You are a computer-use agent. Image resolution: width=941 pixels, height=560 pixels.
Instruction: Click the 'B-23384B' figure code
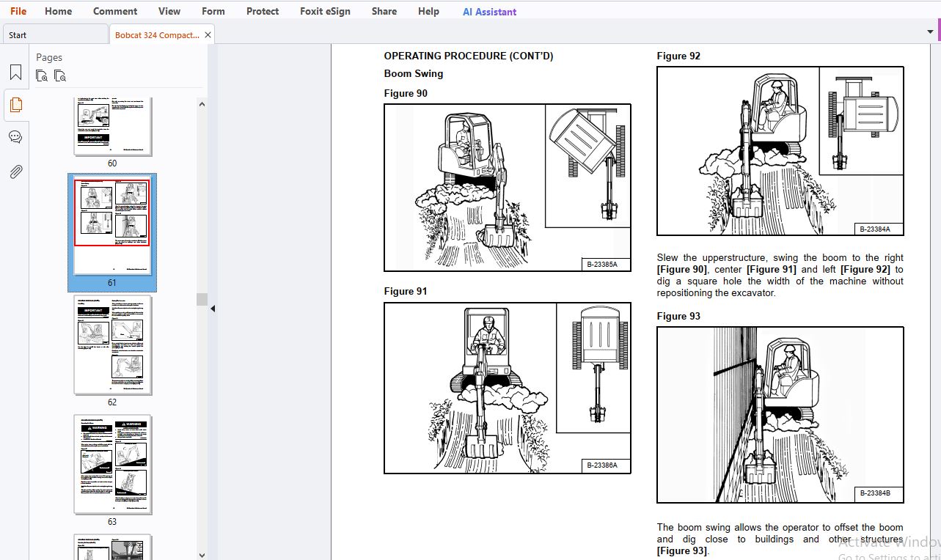[875, 493]
